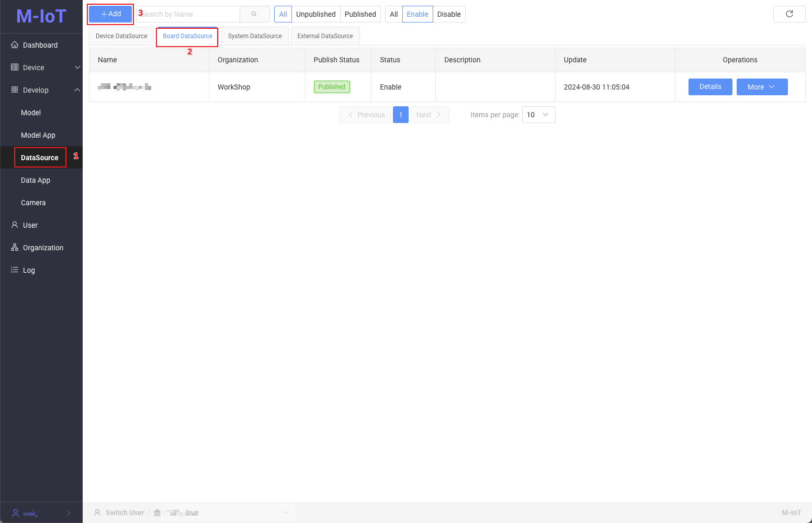Open Data App in the sidebar
This screenshot has height=523, width=812.
36,180
